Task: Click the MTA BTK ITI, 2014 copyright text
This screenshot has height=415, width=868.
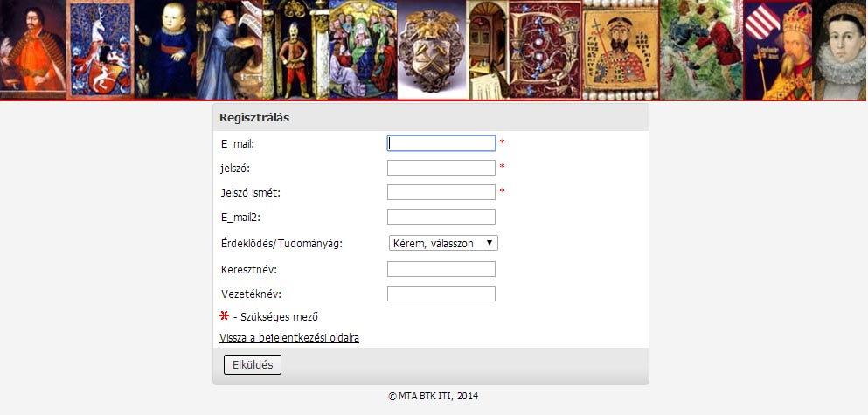Action: (434, 396)
